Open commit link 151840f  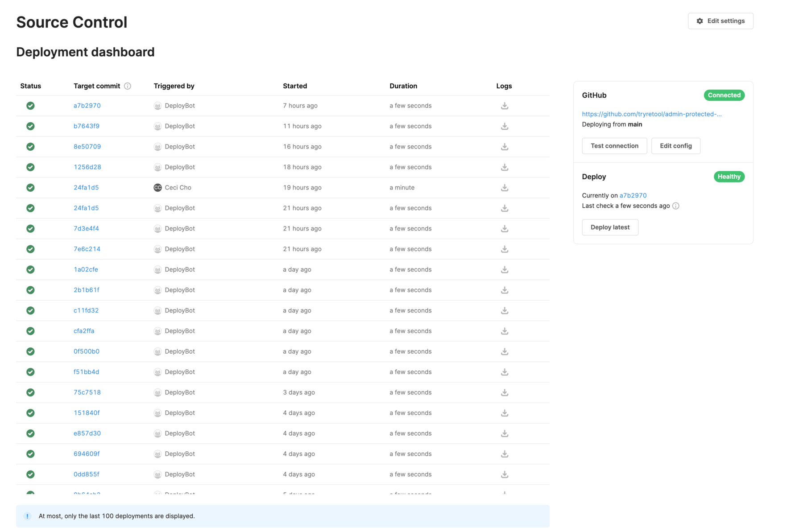point(87,413)
